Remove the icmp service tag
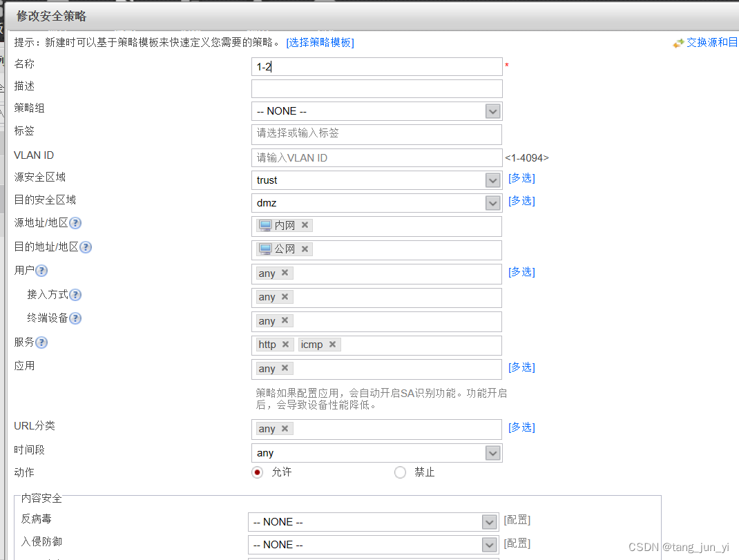 (332, 344)
